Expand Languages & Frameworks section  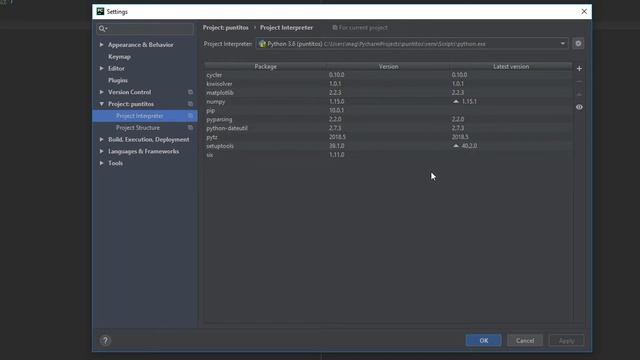[x=101, y=151]
